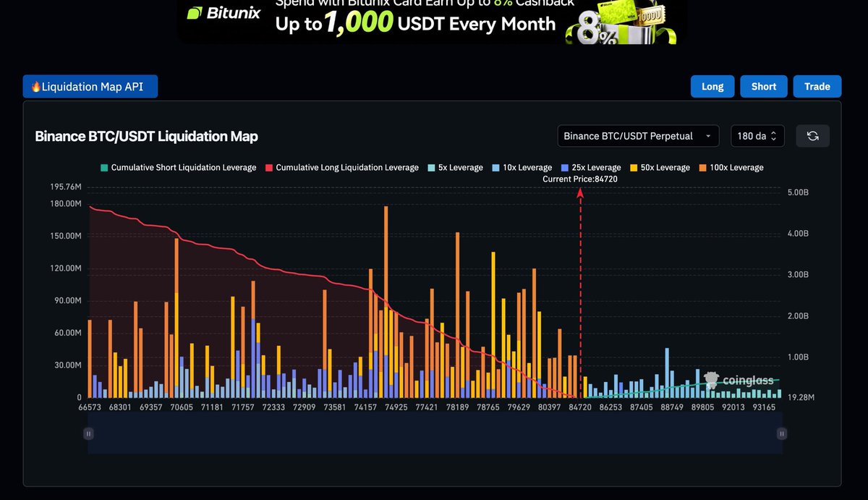The width and height of the screenshot is (868, 500).
Task: Click the green Cumulative Short legend swatch
Action: coord(103,167)
